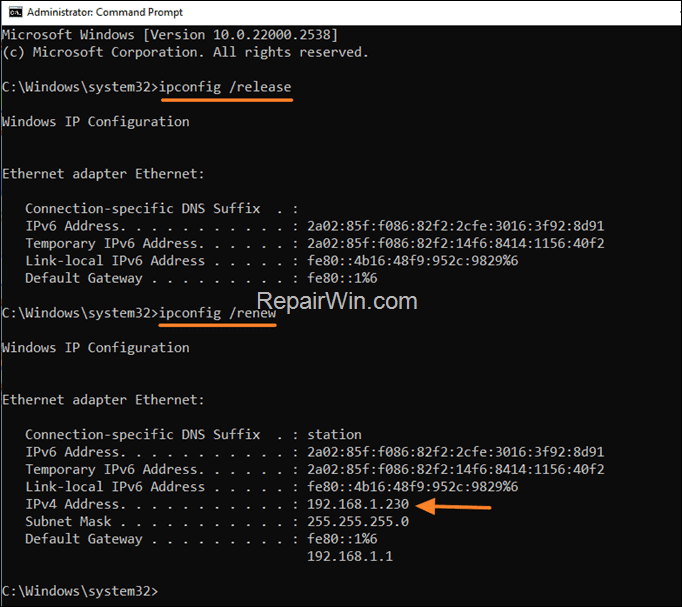Click the Microsoft Corporation copyright line
Screen dimensions: 682x607
tap(185, 52)
